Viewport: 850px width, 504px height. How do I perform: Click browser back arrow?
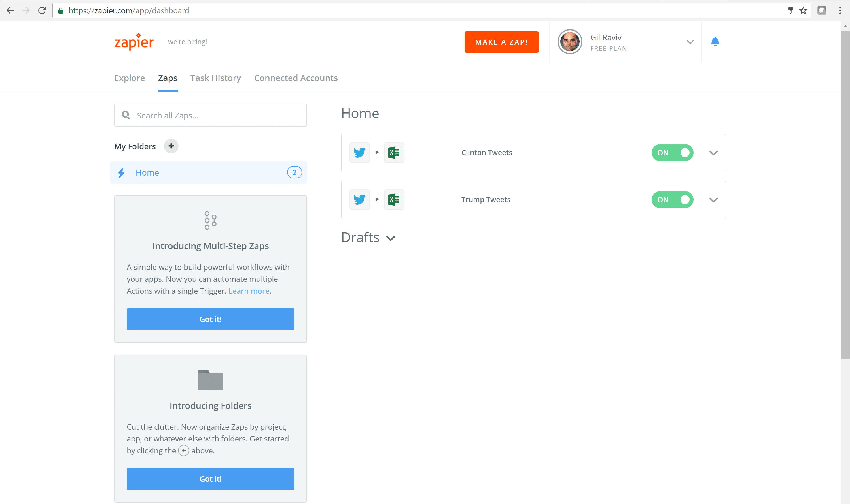click(x=10, y=10)
